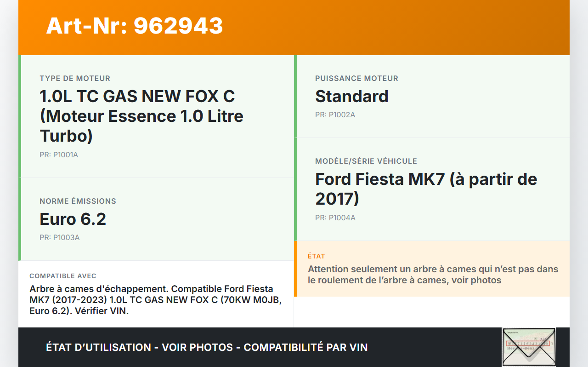Click the PR: P1002A code
The width and height of the screenshot is (588, 367).
(x=335, y=115)
